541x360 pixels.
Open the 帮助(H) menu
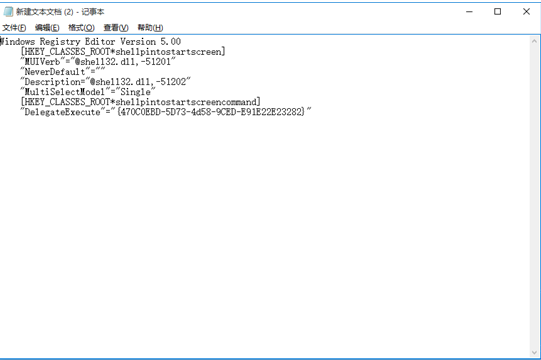150,28
